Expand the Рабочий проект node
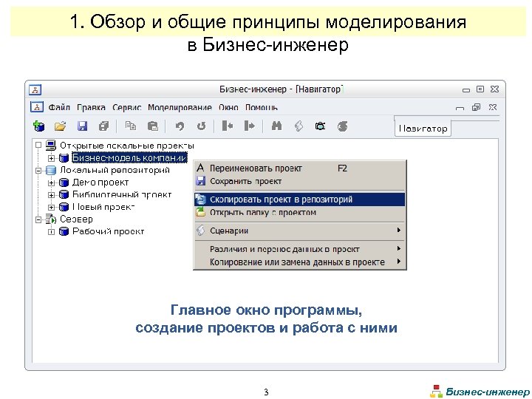This screenshot has height=399, width=532. (51, 232)
